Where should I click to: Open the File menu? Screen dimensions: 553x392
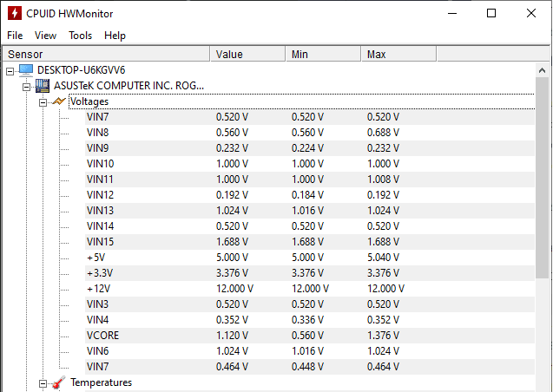15,36
